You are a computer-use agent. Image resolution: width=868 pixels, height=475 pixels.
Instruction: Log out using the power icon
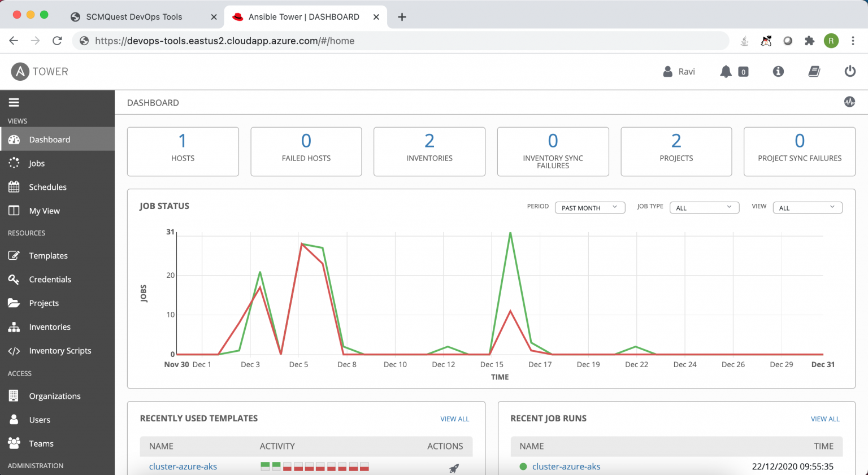[850, 71]
